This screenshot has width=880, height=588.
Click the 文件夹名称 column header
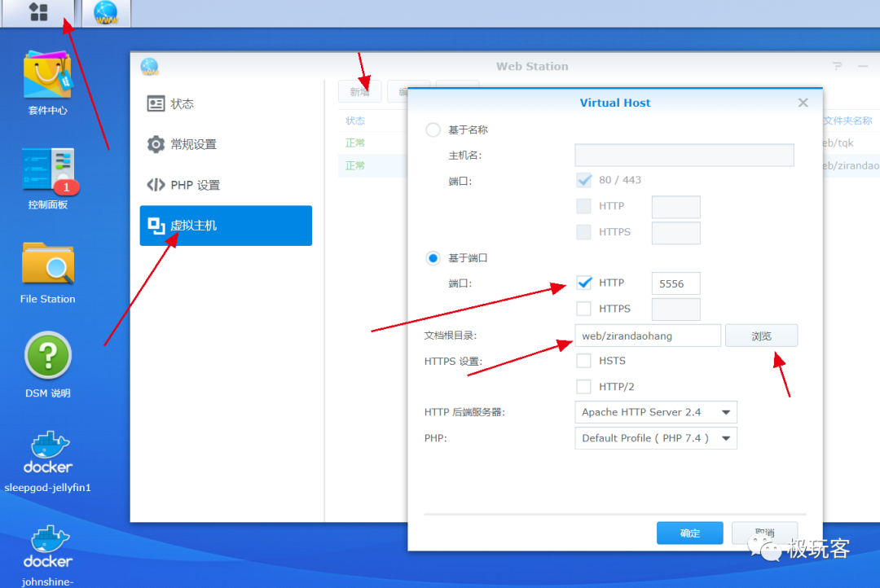pos(847,121)
